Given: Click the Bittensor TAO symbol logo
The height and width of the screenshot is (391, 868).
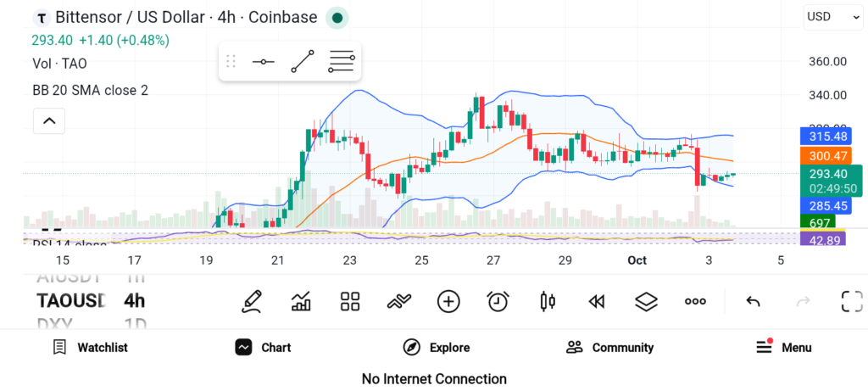Looking at the screenshot, I should 42,18.
